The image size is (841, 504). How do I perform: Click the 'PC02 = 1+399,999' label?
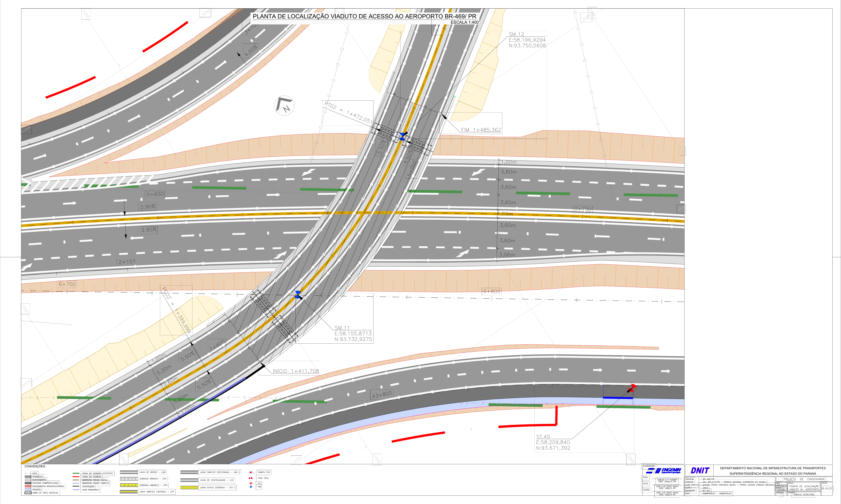(176, 310)
